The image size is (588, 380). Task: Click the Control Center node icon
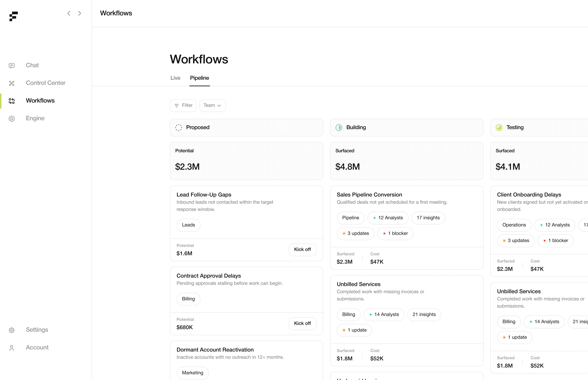(12, 83)
